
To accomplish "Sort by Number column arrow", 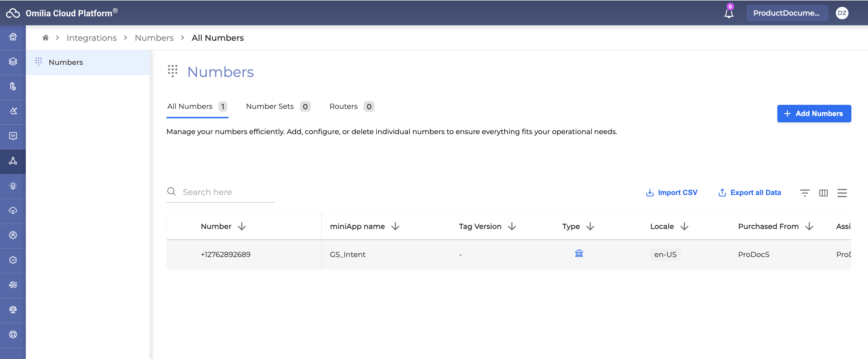I will pos(242,227).
